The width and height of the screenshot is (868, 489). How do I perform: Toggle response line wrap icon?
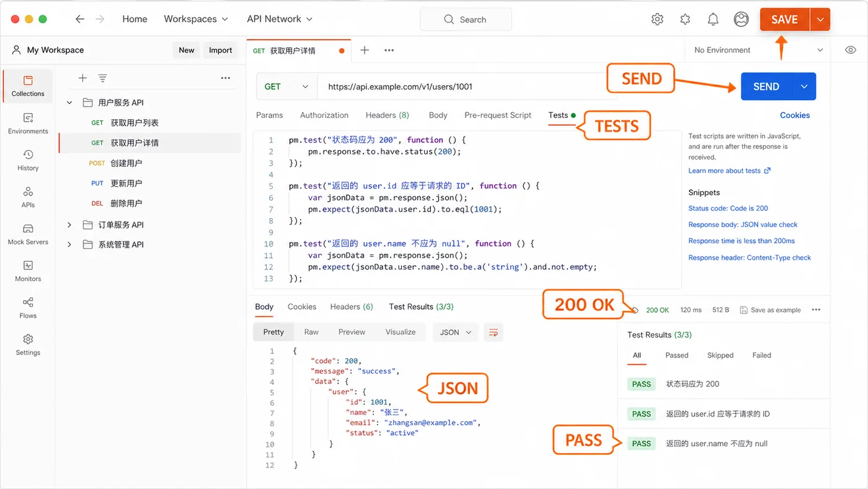(x=494, y=333)
